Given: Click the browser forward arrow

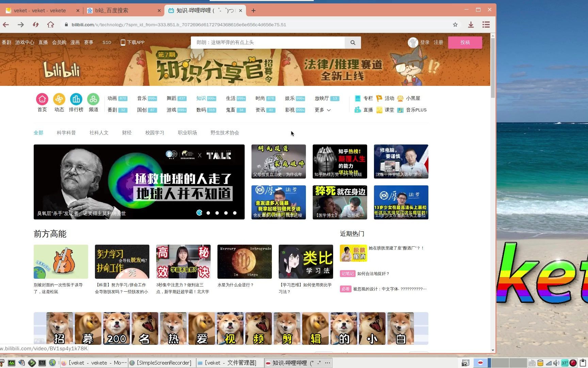Looking at the screenshot, I should point(21,25).
